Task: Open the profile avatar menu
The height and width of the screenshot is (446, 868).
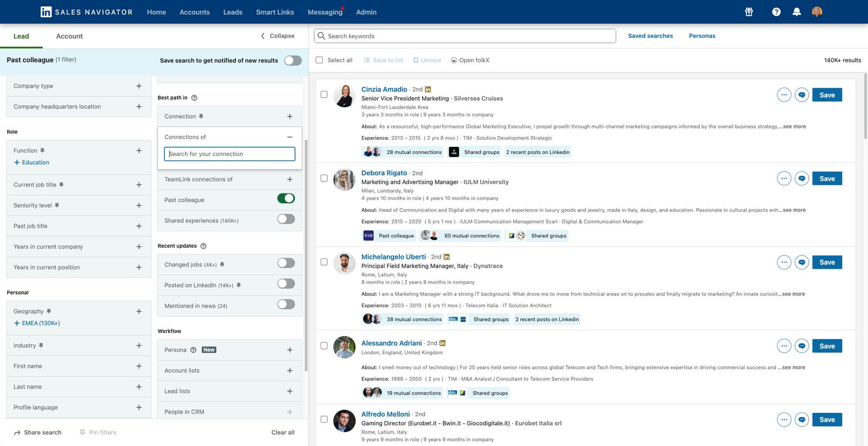Action: (x=817, y=12)
